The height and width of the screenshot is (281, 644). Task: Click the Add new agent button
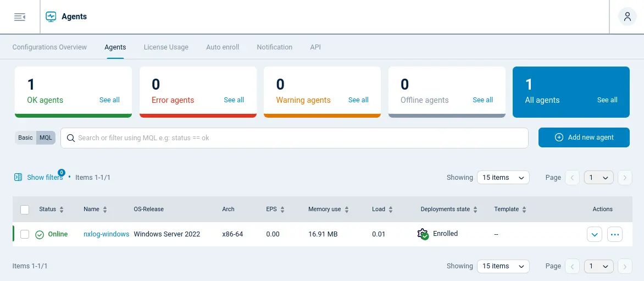coord(584,137)
